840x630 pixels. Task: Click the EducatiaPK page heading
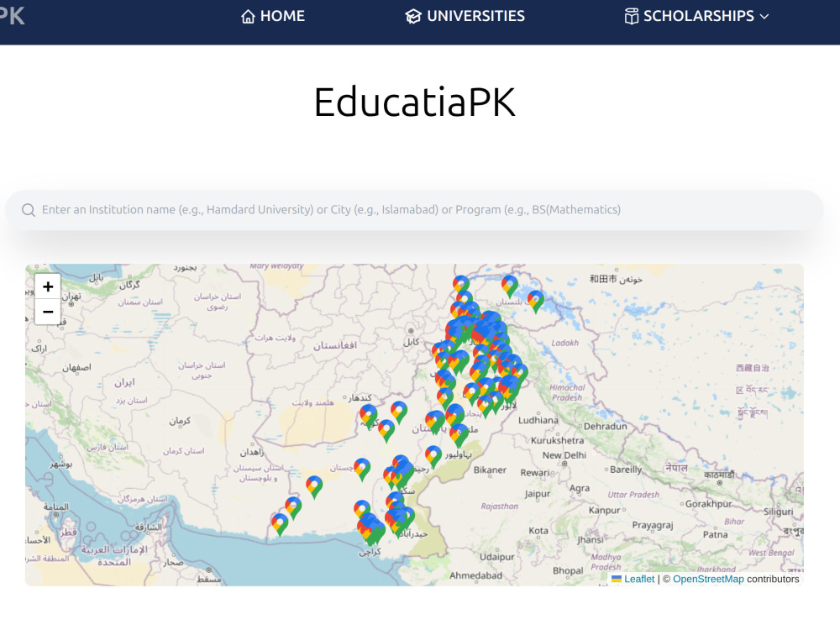tap(415, 102)
